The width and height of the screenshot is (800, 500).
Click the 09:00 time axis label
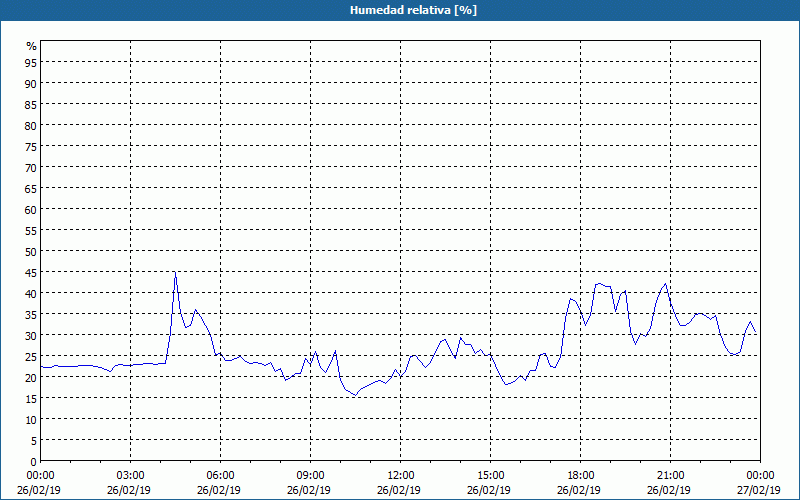[310, 476]
